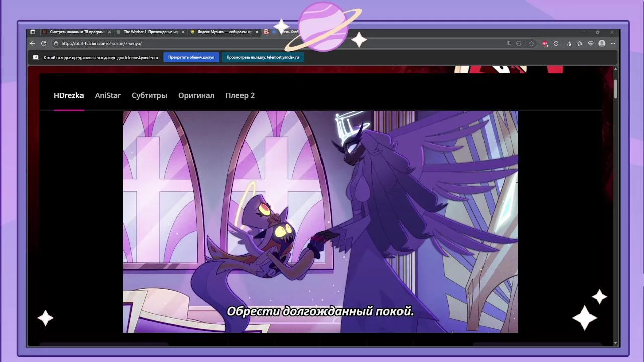Open the user profile avatar
This screenshot has height=362, width=644.
coord(602,44)
